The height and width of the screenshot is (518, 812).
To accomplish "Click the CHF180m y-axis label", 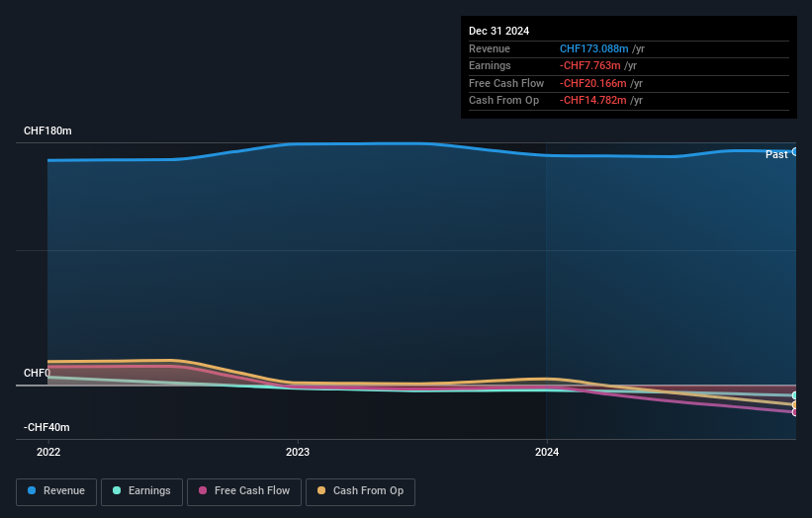I will (47, 130).
